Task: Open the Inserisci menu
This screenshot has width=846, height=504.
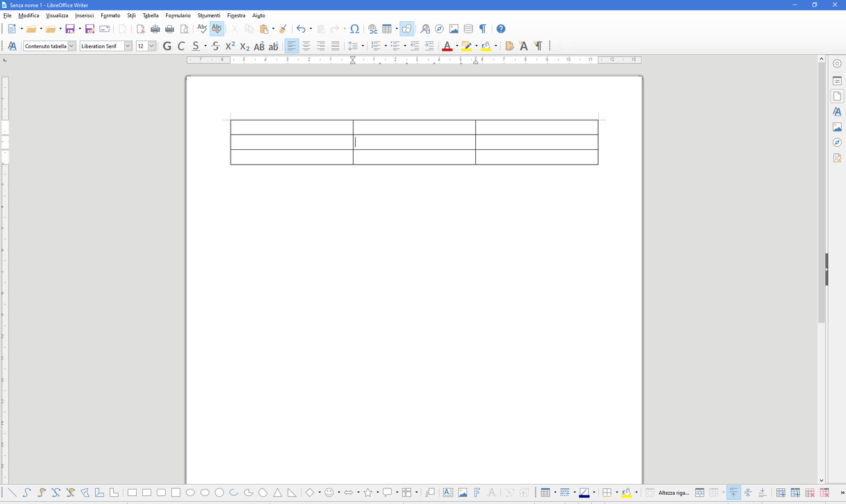Action: (x=84, y=15)
